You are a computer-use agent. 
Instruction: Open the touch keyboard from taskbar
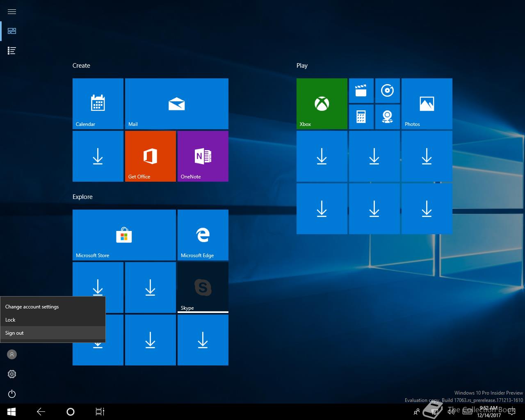coord(467,412)
